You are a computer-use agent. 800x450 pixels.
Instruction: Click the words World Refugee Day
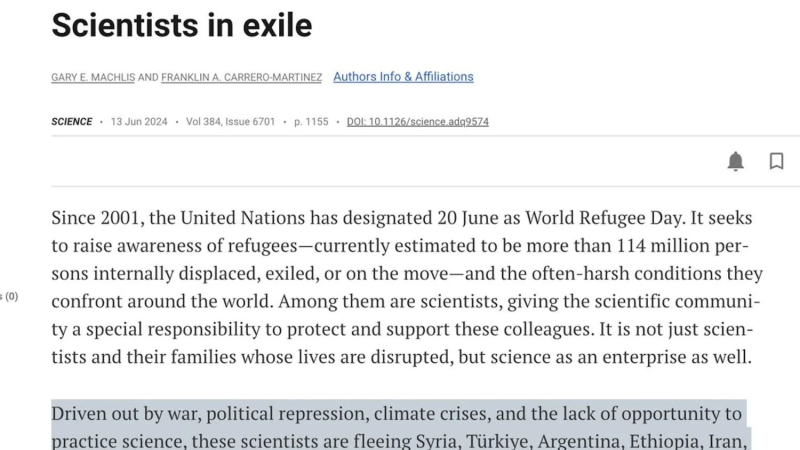point(605,218)
